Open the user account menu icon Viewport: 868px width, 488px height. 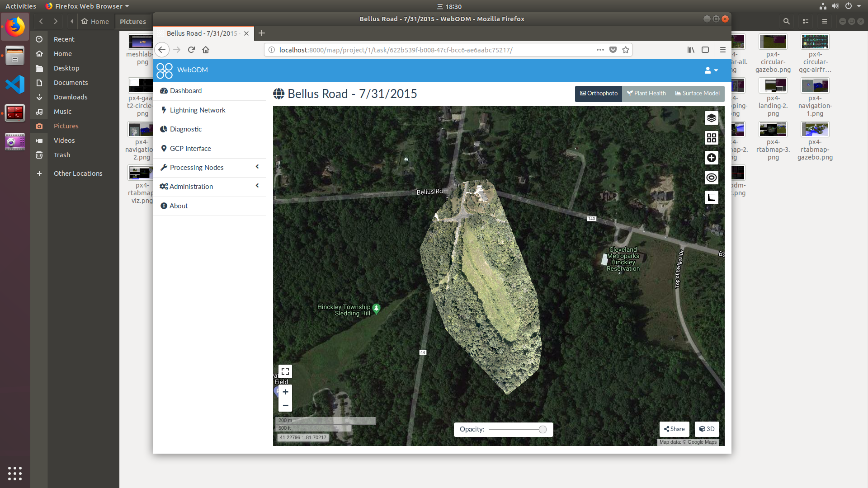711,70
